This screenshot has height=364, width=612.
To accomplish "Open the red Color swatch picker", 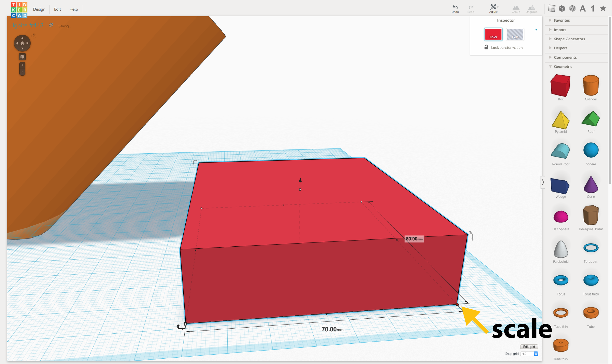I will pos(493,34).
